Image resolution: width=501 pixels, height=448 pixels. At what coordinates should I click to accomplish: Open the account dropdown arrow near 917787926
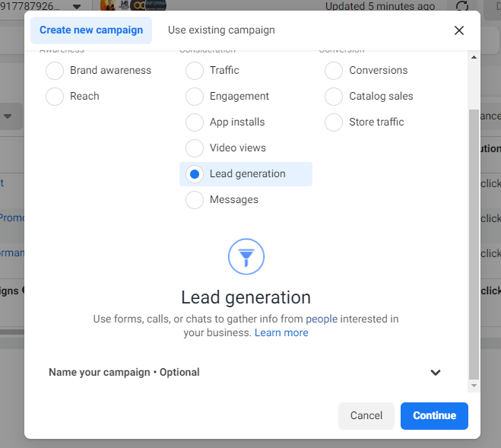coord(76,6)
